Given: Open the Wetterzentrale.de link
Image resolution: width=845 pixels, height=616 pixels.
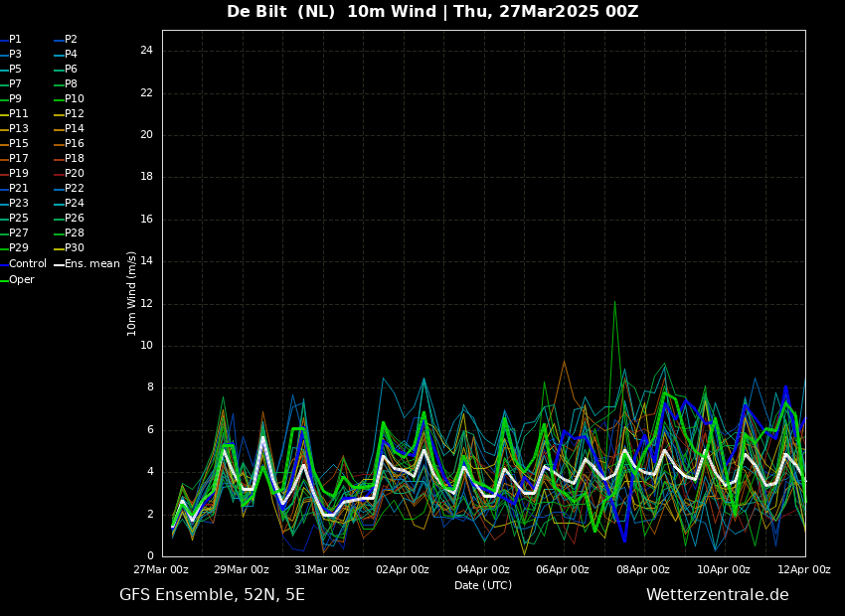Looking at the screenshot, I should (x=717, y=595).
